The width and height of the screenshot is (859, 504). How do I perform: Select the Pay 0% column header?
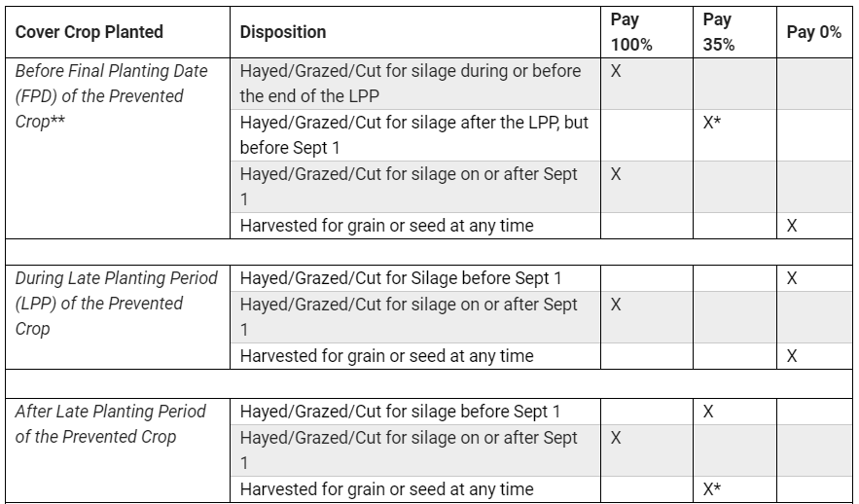pyautogui.click(x=814, y=32)
